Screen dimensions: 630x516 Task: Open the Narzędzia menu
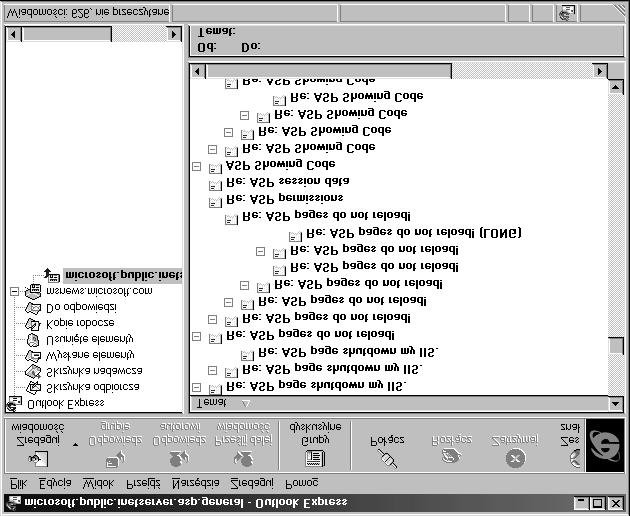point(195,483)
